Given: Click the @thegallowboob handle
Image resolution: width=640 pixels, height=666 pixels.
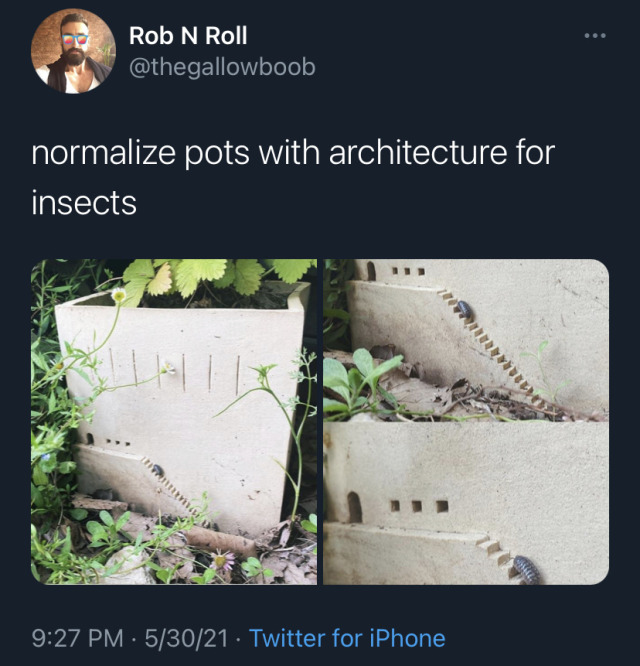Looking at the screenshot, I should coord(222,67).
